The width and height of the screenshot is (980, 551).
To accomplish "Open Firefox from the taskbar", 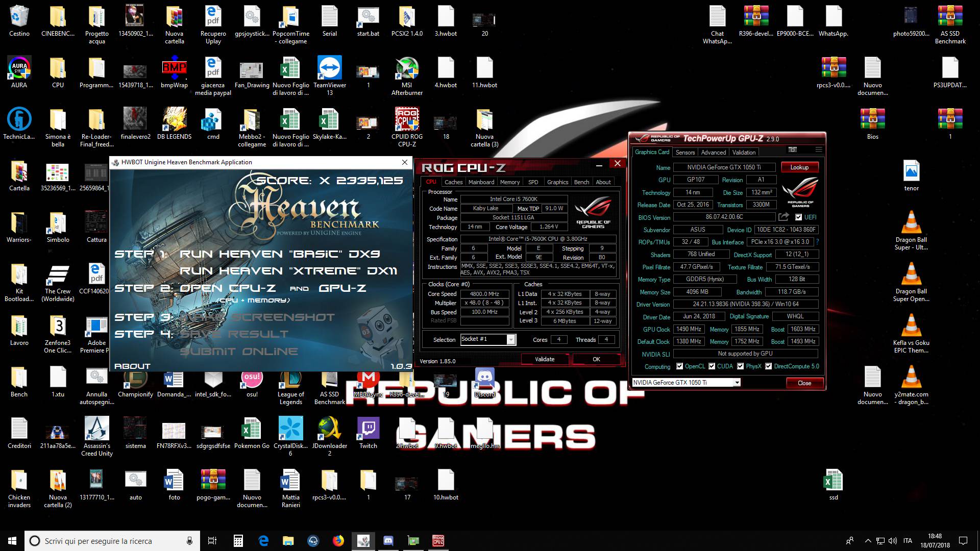I will (338, 541).
